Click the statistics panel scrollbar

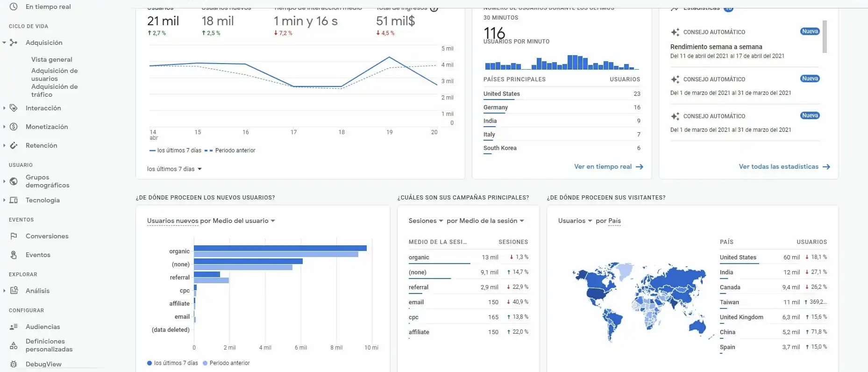[825, 36]
